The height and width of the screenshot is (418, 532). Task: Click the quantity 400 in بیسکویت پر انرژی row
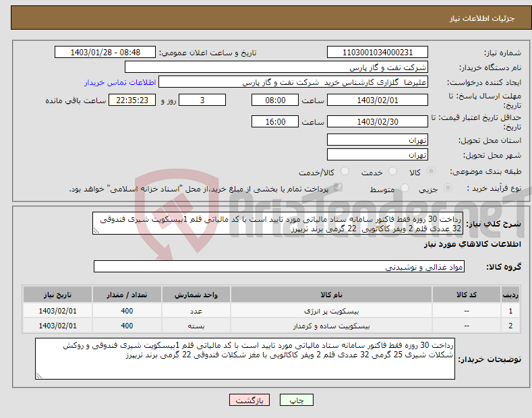pyautogui.click(x=127, y=311)
